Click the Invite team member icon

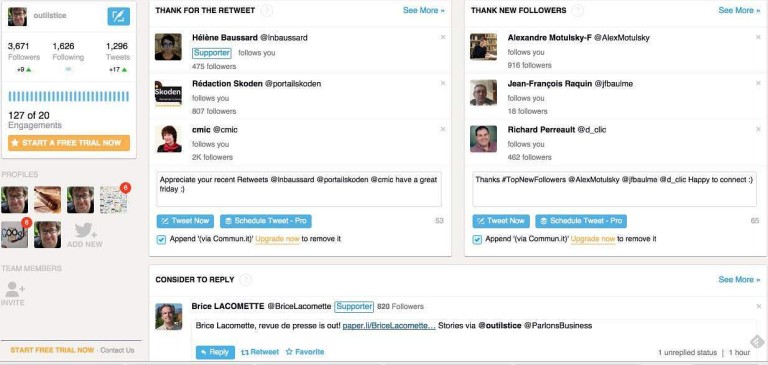pos(13,293)
